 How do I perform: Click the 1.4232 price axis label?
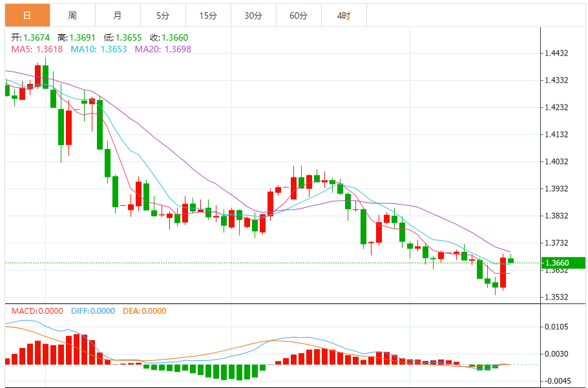558,107
